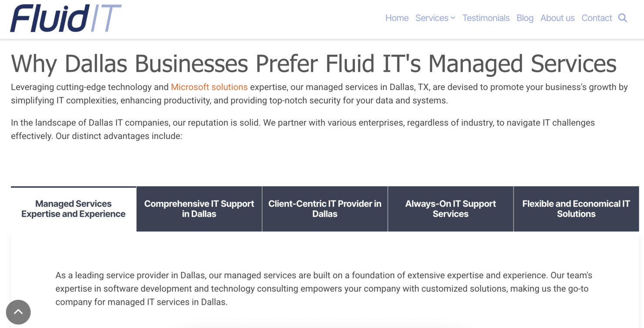Click the Microsoft solutions link
This screenshot has width=644, height=328.
point(209,87)
